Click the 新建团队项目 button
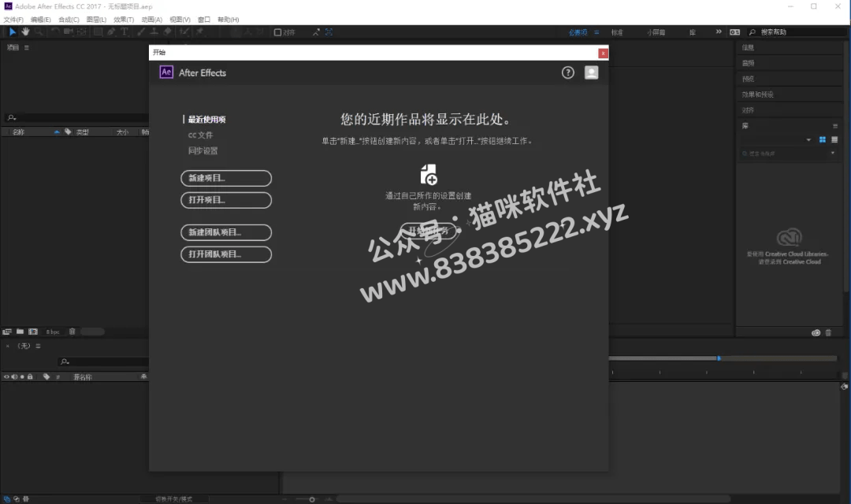 [226, 232]
